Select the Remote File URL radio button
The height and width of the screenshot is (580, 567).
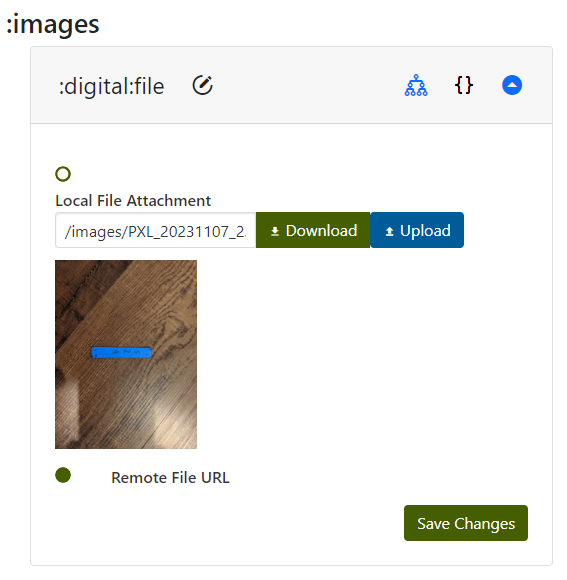click(x=63, y=475)
